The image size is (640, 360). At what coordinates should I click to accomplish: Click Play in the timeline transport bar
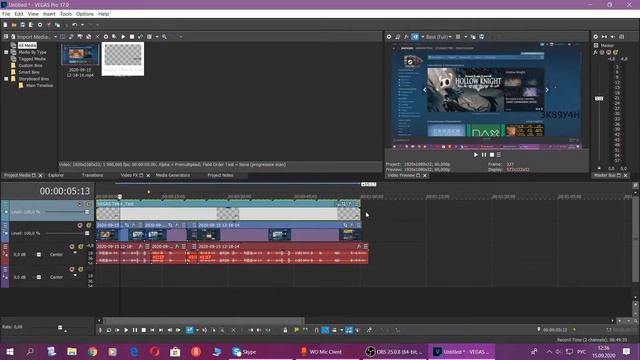[x=126, y=330]
